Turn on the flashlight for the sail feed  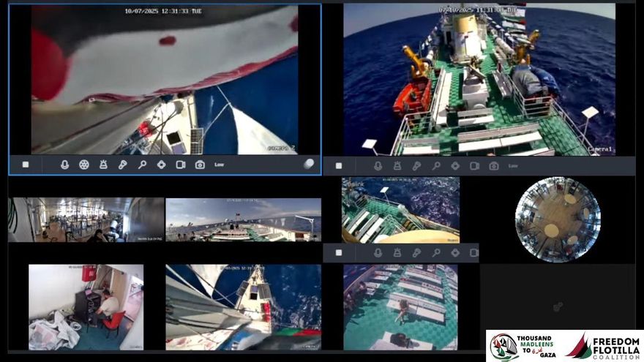point(122,165)
